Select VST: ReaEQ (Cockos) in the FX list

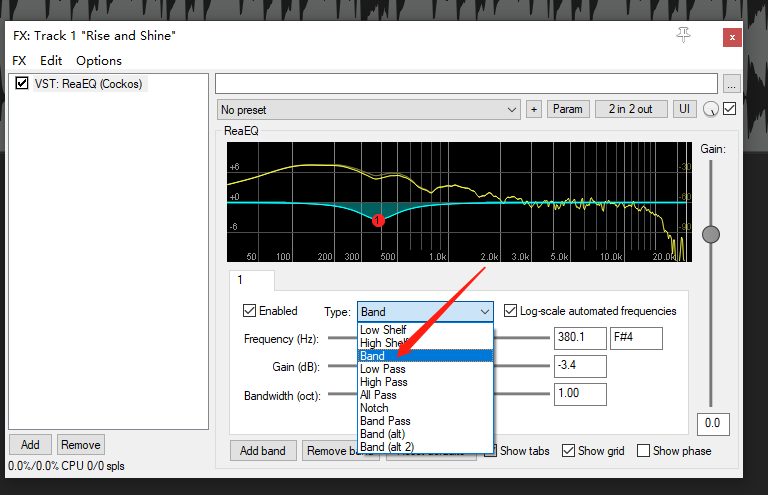tap(88, 84)
